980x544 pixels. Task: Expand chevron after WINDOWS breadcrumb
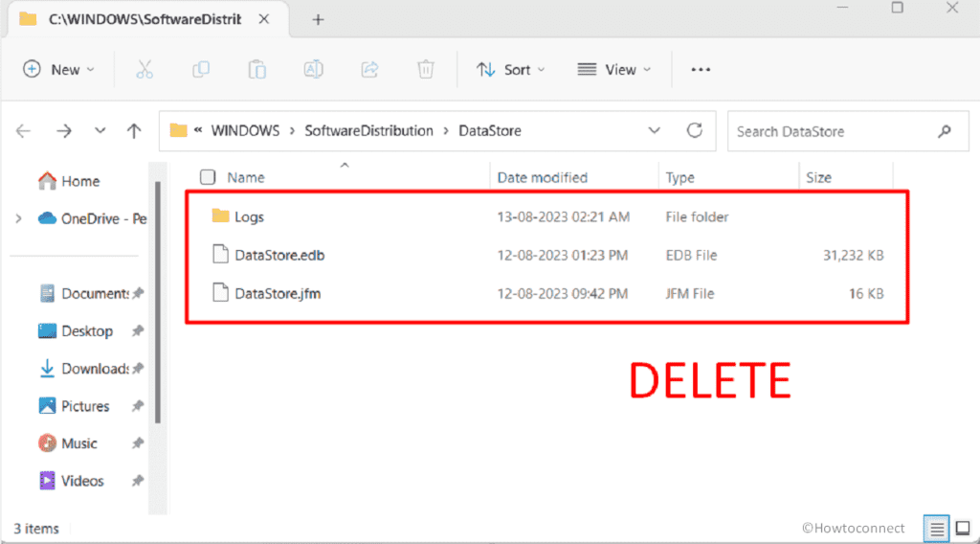click(x=292, y=131)
